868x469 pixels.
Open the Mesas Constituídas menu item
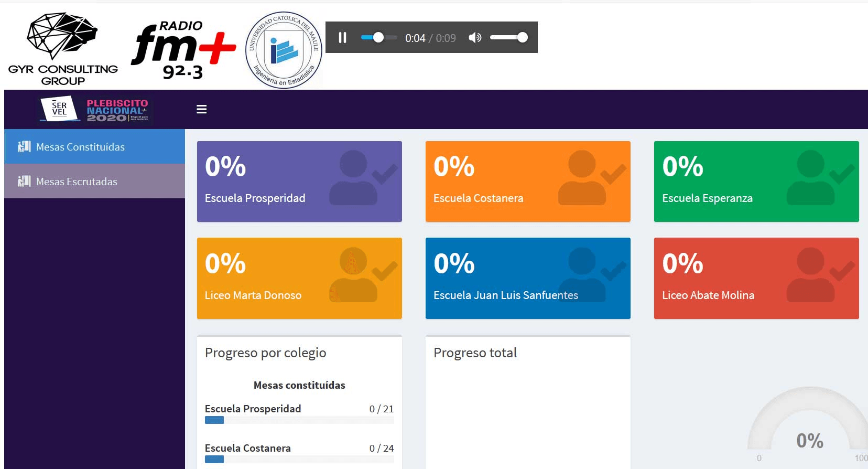coord(80,147)
